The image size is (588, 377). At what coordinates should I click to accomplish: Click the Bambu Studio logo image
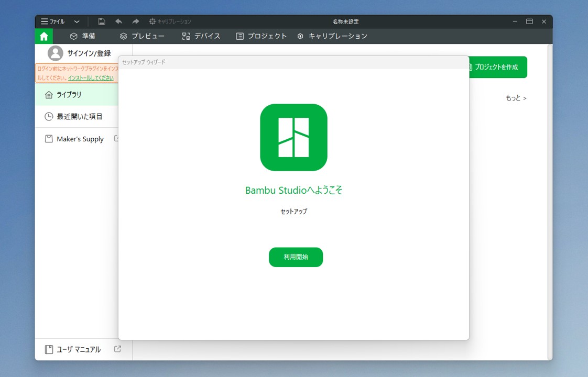coord(293,137)
